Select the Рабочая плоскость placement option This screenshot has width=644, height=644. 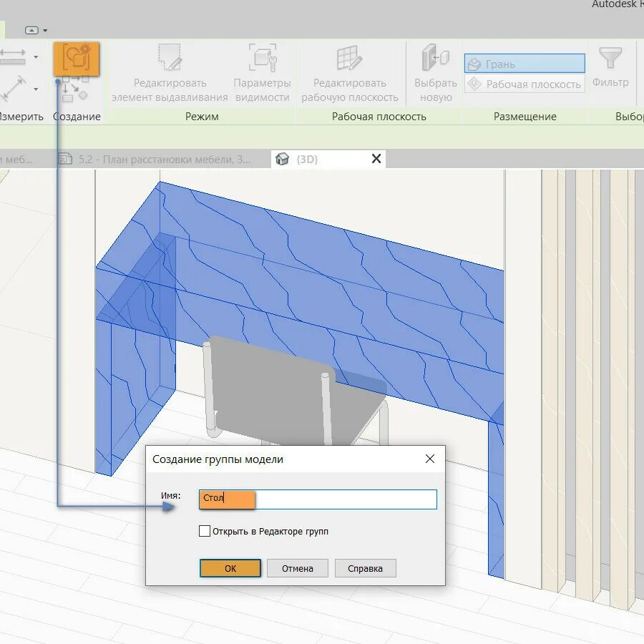[525, 84]
